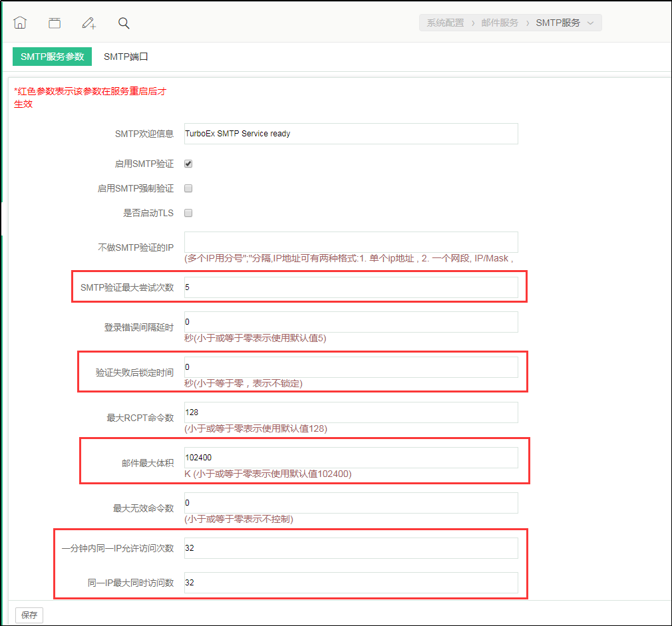Edit the 邮件最大体积 value field
This screenshot has height=626, width=672.
(x=351, y=458)
